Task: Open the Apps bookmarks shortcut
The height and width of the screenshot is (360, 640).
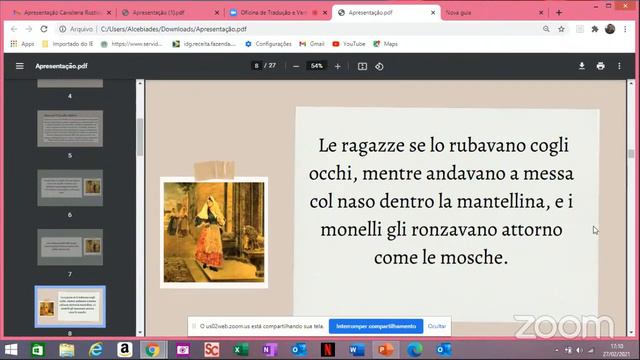Action: coord(22,44)
